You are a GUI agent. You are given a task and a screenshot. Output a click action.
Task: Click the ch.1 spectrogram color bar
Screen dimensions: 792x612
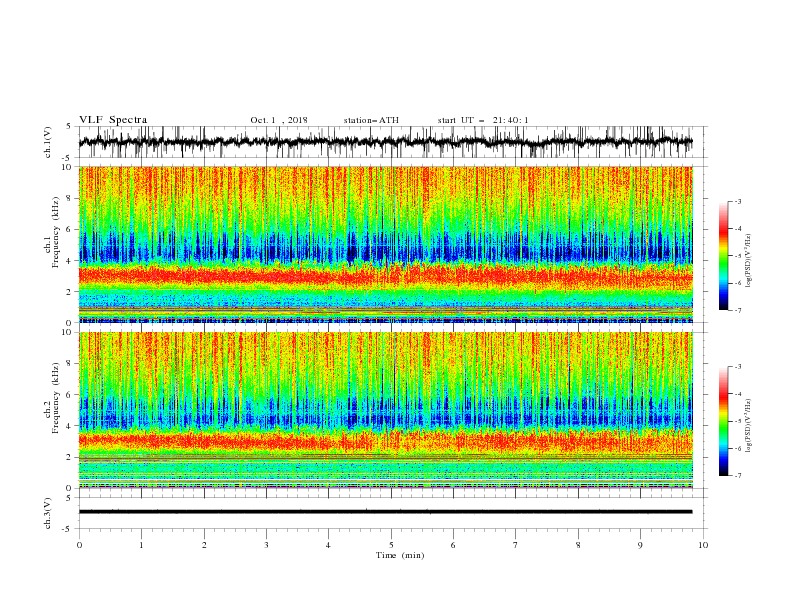[723, 255]
